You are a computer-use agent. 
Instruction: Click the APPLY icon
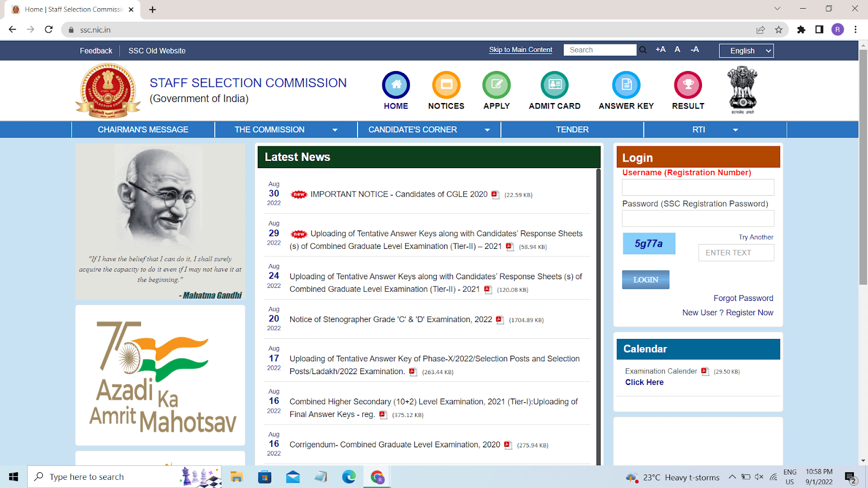pyautogui.click(x=496, y=85)
